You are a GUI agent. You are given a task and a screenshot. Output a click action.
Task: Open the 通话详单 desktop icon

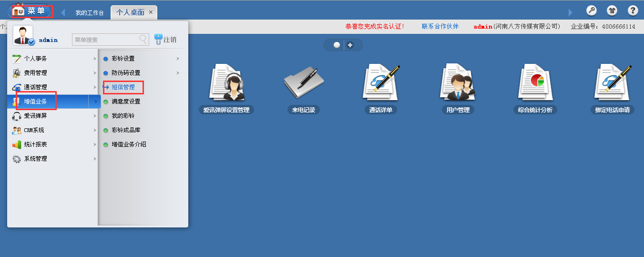pyautogui.click(x=381, y=84)
